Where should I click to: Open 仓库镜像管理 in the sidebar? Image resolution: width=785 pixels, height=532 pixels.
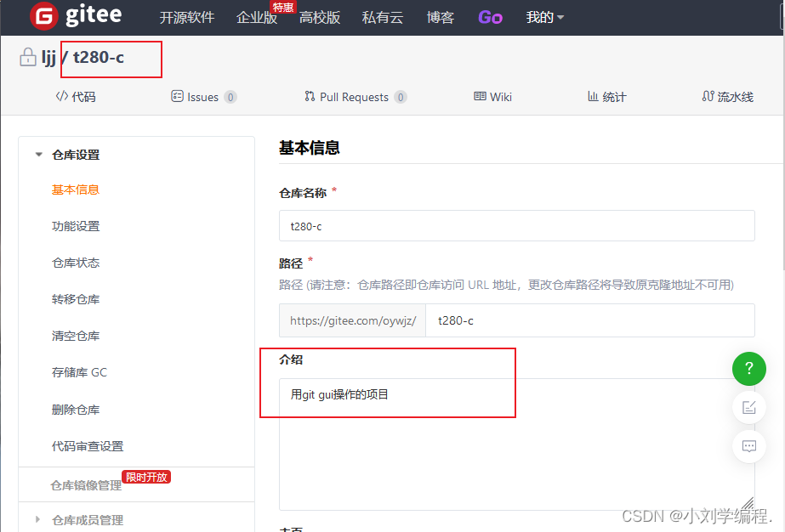click(86, 485)
